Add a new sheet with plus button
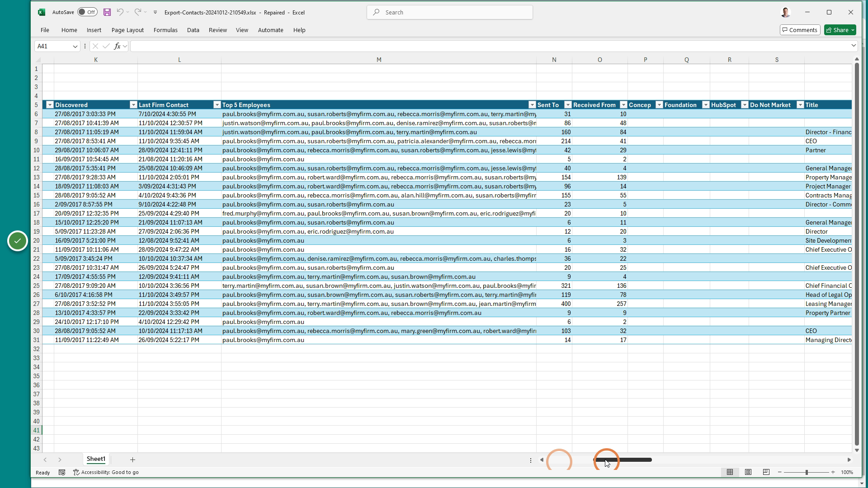This screenshot has height=488, width=868. [132, 460]
